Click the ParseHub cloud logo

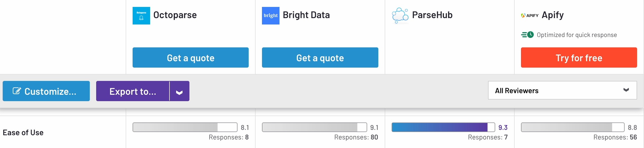pyautogui.click(x=400, y=15)
